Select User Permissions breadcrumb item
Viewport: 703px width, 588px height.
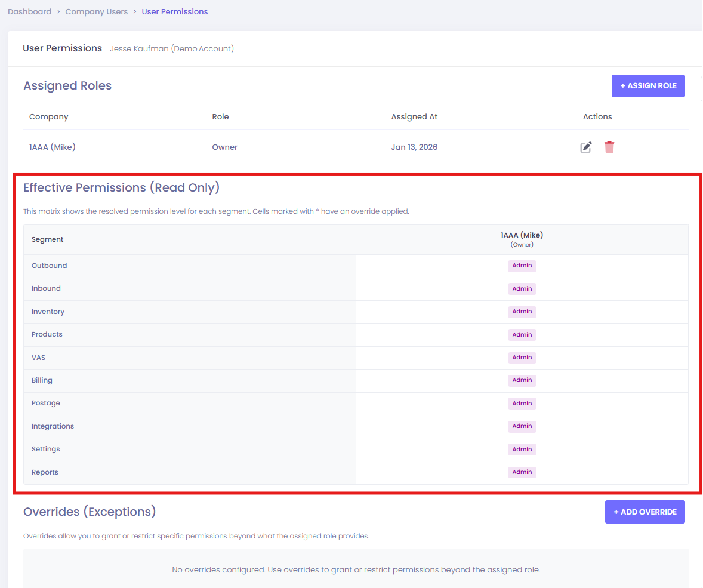pos(174,12)
